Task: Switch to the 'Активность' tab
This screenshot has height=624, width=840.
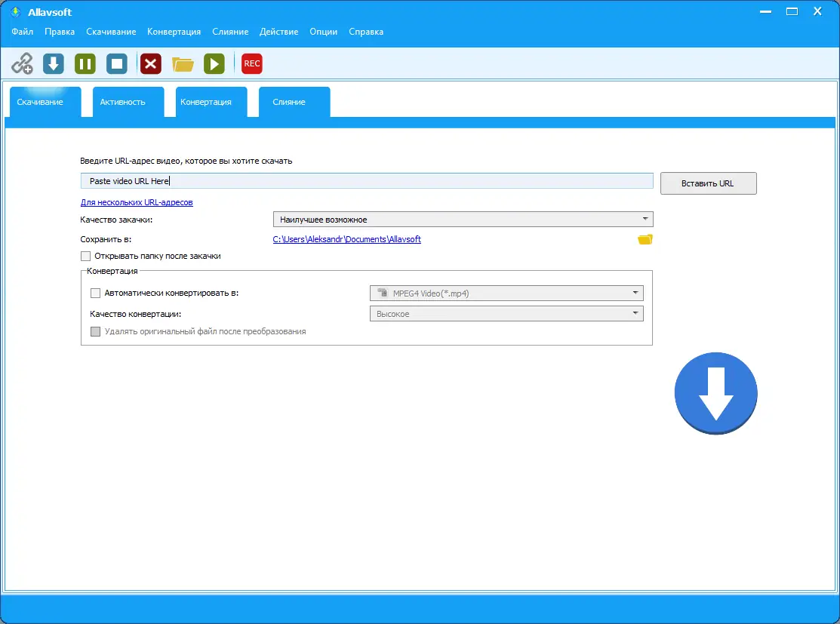Action: [126, 101]
